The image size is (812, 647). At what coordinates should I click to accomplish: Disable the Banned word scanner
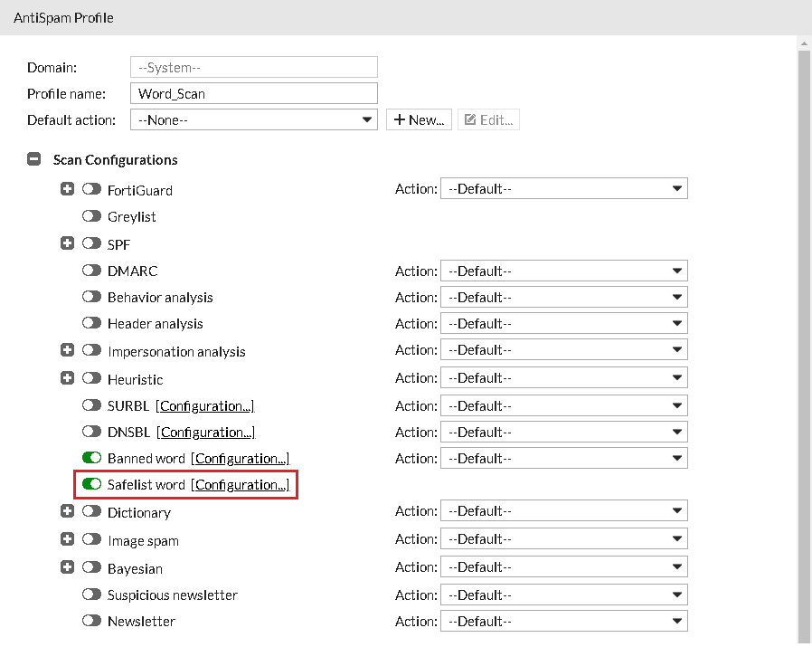(x=91, y=458)
